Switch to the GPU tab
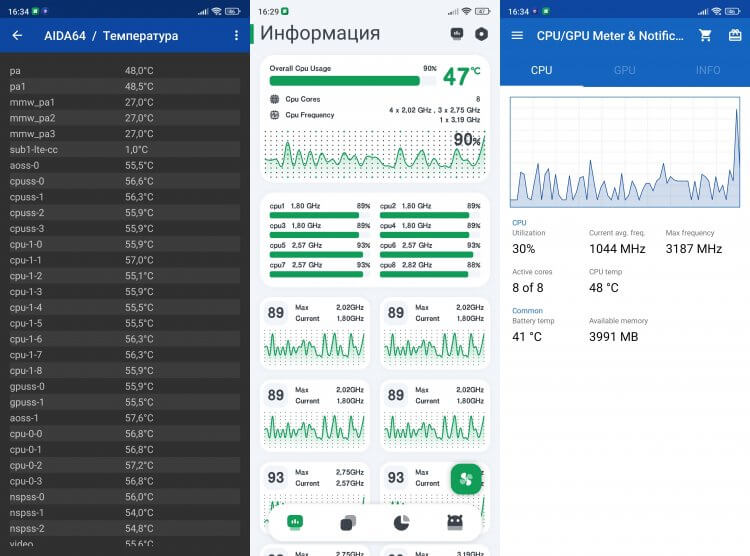This screenshot has width=750, height=556. [x=625, y=70]
